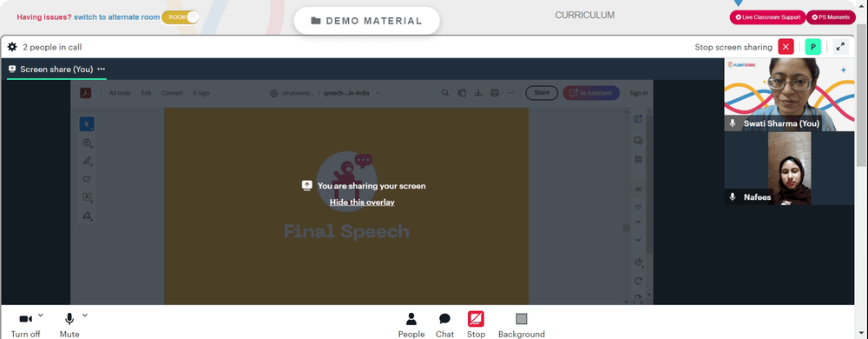Viewport: 868px width, 339px height.
Task: Open All tools in PDF viewer
Action: click(120, 93)
